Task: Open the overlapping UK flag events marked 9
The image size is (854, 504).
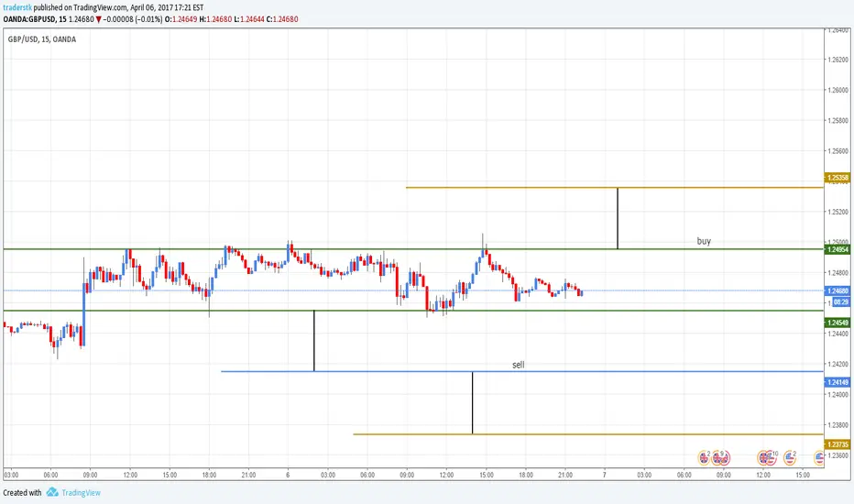Action: point(720,457)
